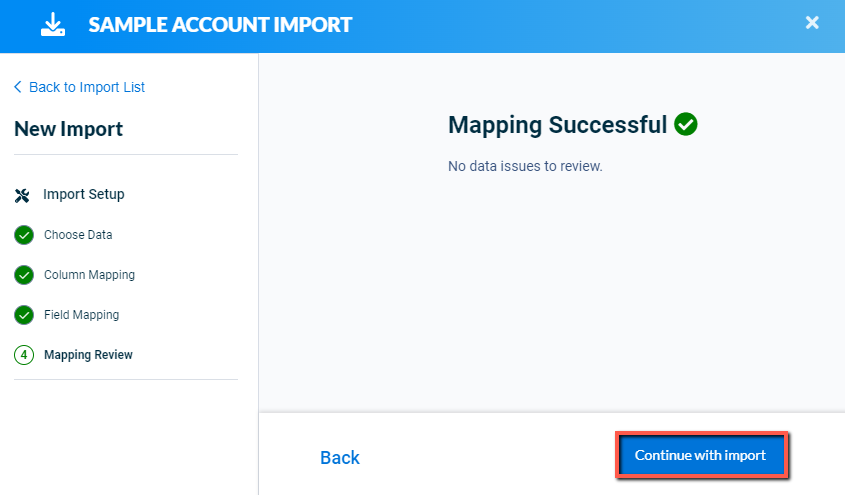This screenshot has width=845, height=495.
Task: Click green checkmark next to Column Mapping
Action: 24,275
